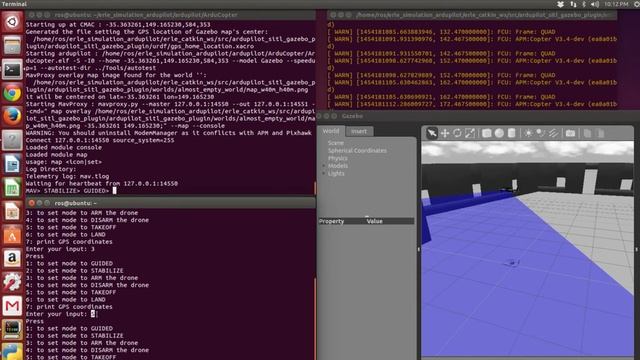Click the MAV> STABILIZE> GUIDED> prompt line

click(x=71, y=191)
